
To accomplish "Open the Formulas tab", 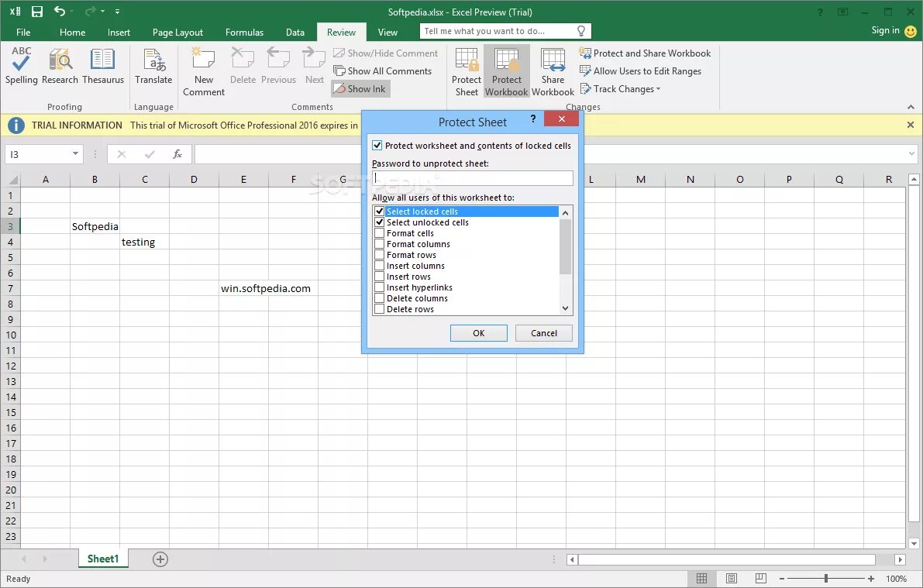I will tap(244, 33).
